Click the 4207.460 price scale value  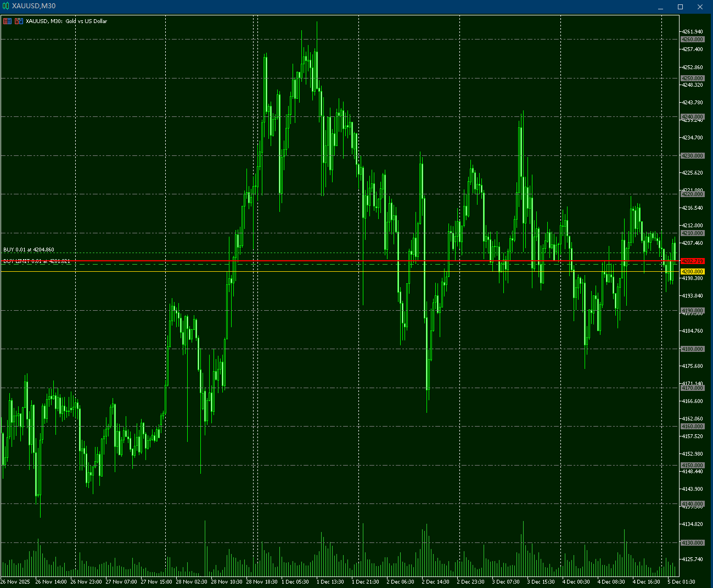pyautogui.click(x=692, y=243)
